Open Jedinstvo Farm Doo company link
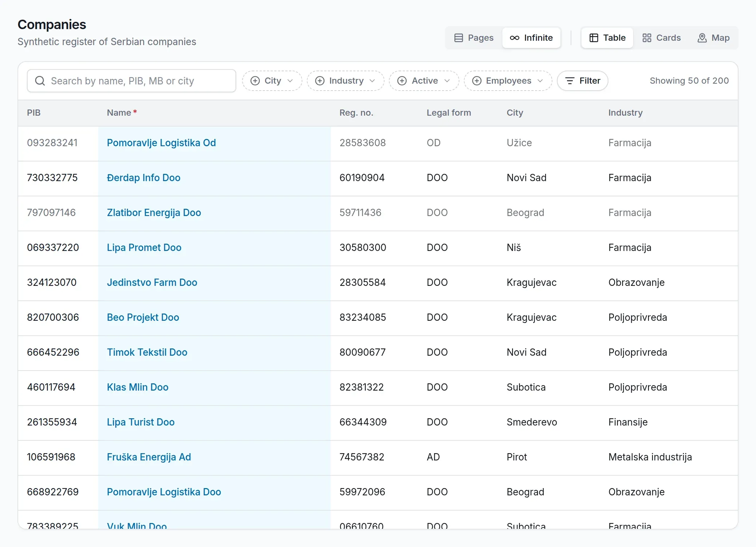 [x=152, y=283]
